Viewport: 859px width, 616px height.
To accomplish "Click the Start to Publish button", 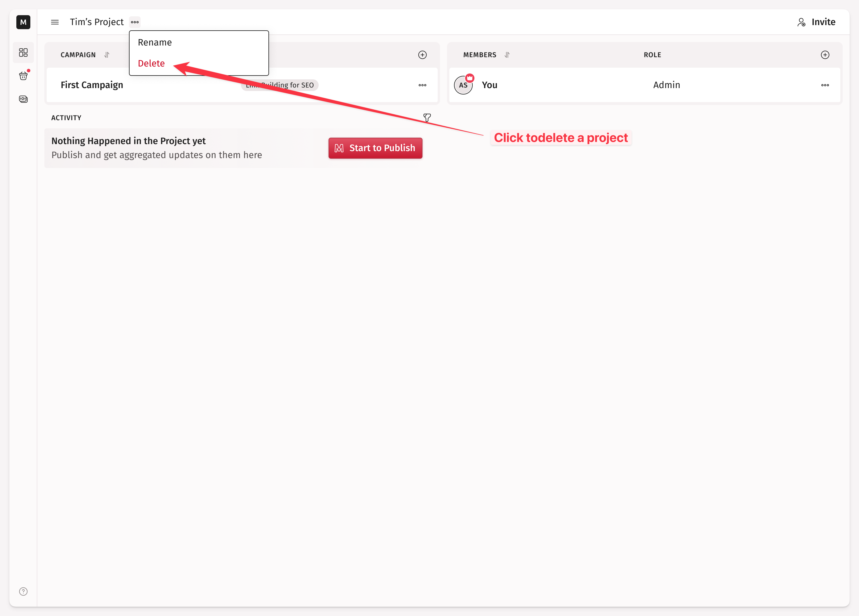I will tap(375, 148).
